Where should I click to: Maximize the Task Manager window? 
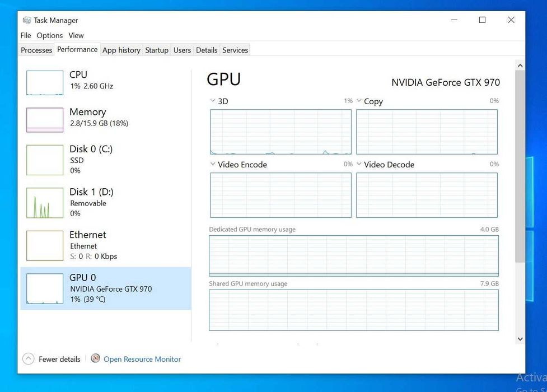(x=482, y=20)
